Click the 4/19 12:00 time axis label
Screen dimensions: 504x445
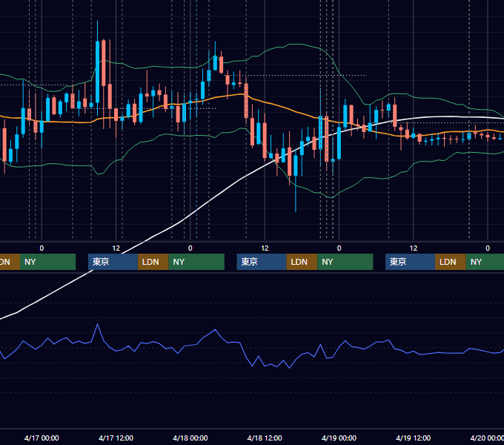[413, 438]
